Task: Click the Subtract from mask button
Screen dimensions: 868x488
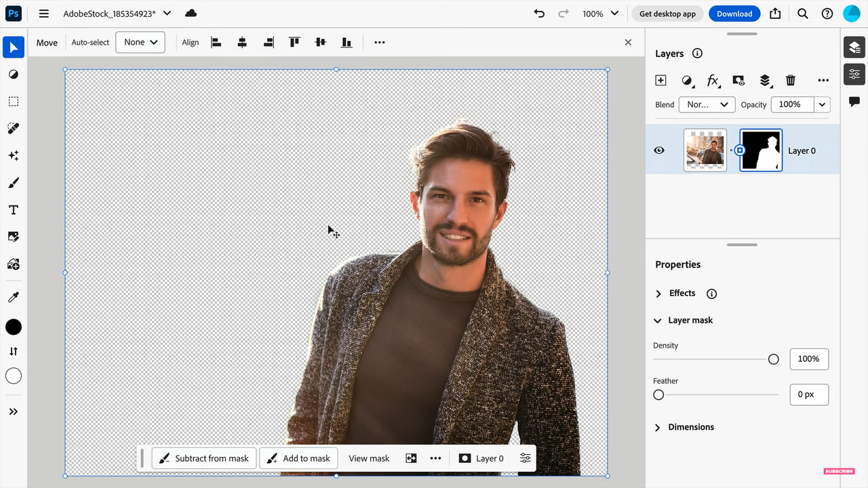Action: [x=204, y=458]
